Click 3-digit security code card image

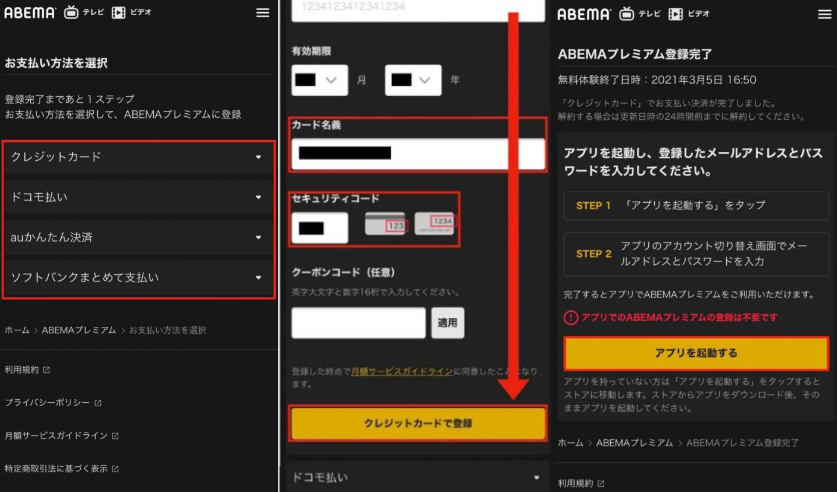pyautogui.click(x=385, y=224)
